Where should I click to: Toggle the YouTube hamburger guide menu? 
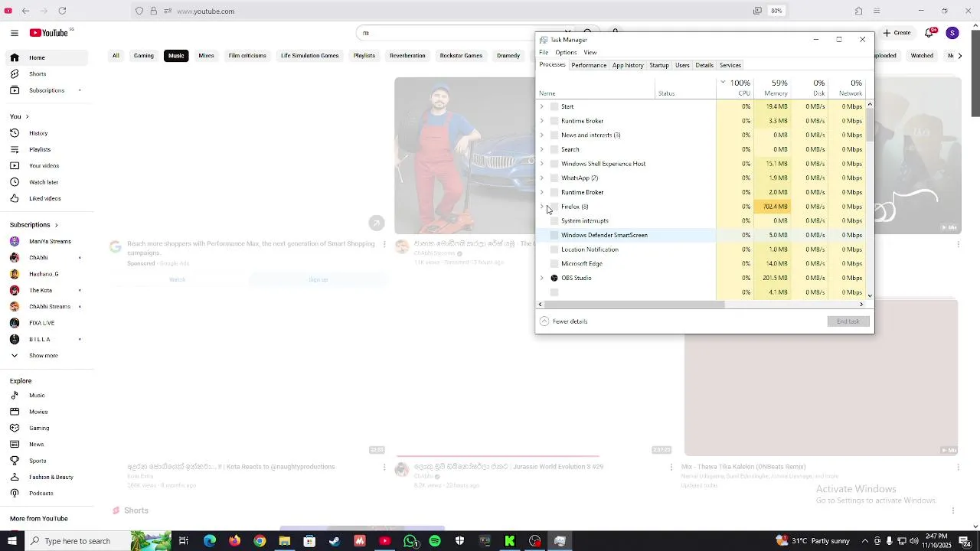tap(15, 33)
